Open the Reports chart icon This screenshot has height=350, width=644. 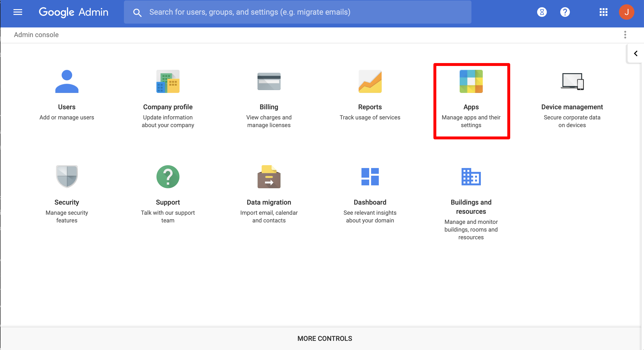[x=370, y=81]
